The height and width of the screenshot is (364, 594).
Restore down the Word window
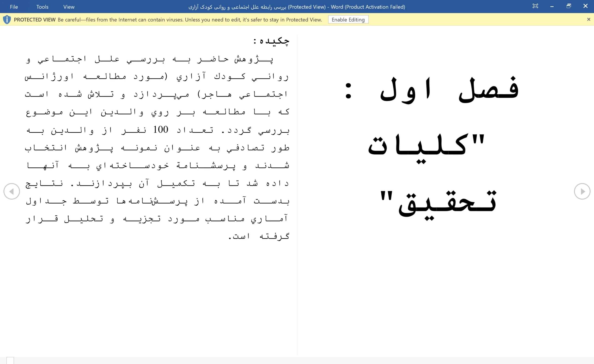tap(569, 6)
